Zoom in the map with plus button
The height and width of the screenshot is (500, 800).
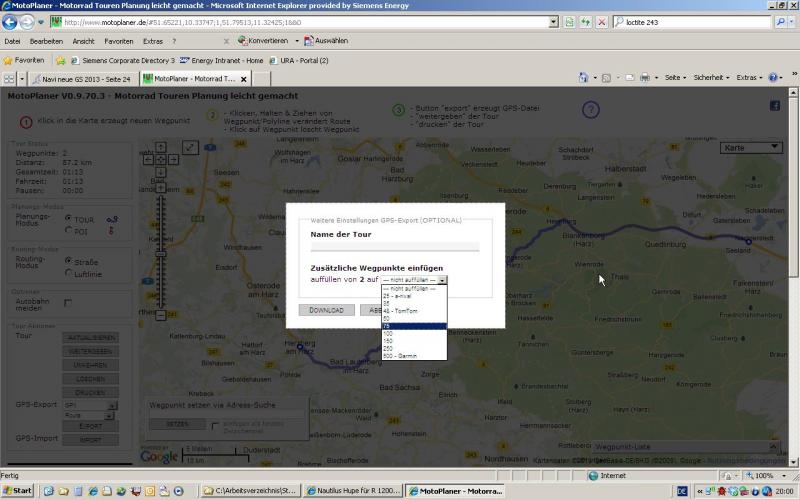click(161, 188)
